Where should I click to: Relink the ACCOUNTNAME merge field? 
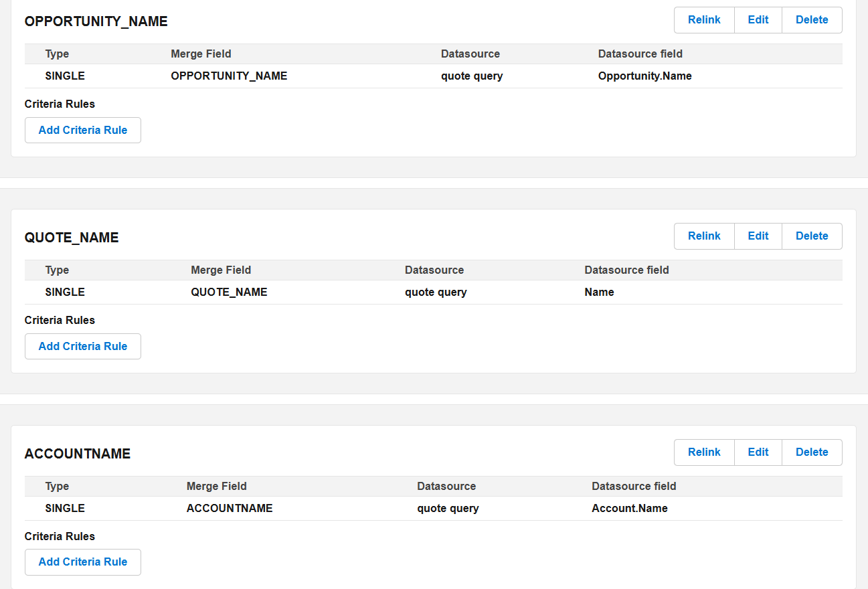click(x=704, y=452)
